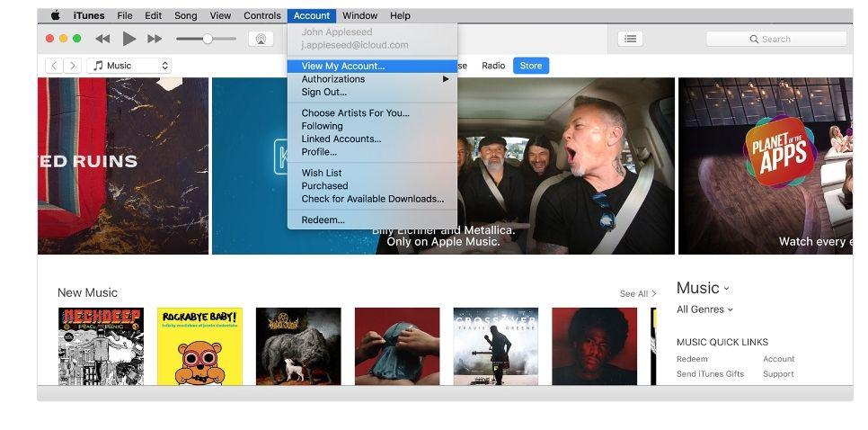Open the Apple menu
The width and height of the screenshot is (868, 430).
pyautogui.click(x=56, y=15)
